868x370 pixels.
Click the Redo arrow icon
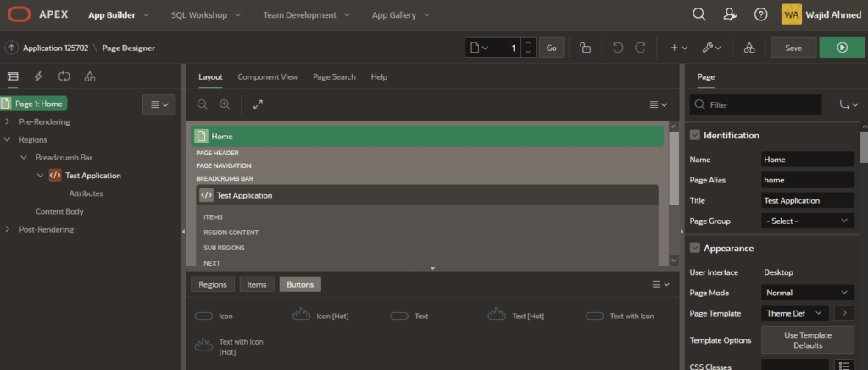pos(640,48)
